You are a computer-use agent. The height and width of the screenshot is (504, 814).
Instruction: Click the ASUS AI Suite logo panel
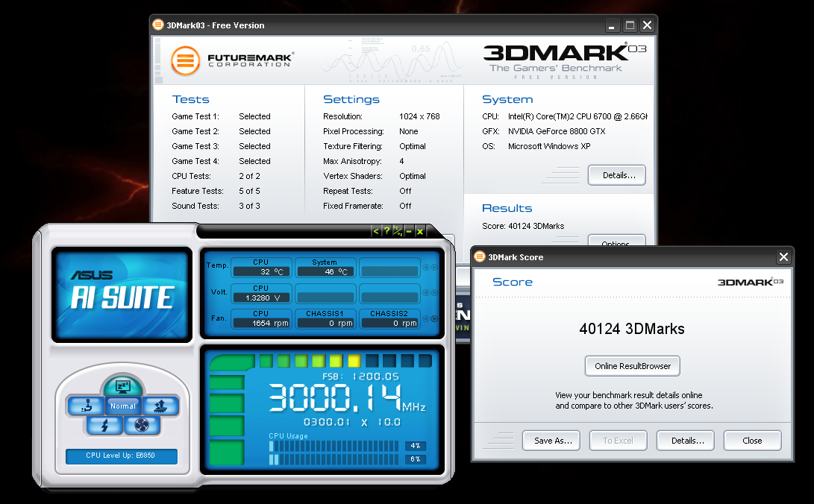tap(122, 294)
